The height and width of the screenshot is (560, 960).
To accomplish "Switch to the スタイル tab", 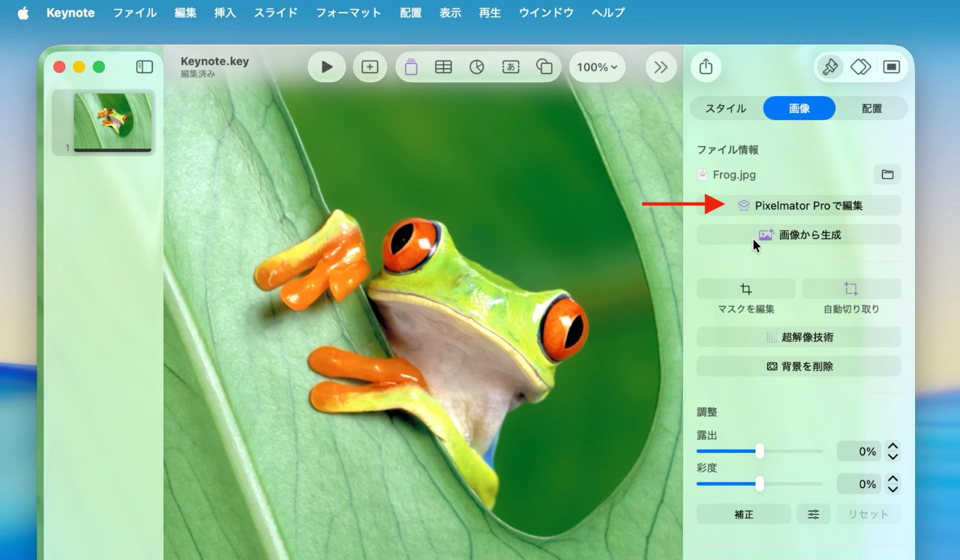I will click(726, 108).
